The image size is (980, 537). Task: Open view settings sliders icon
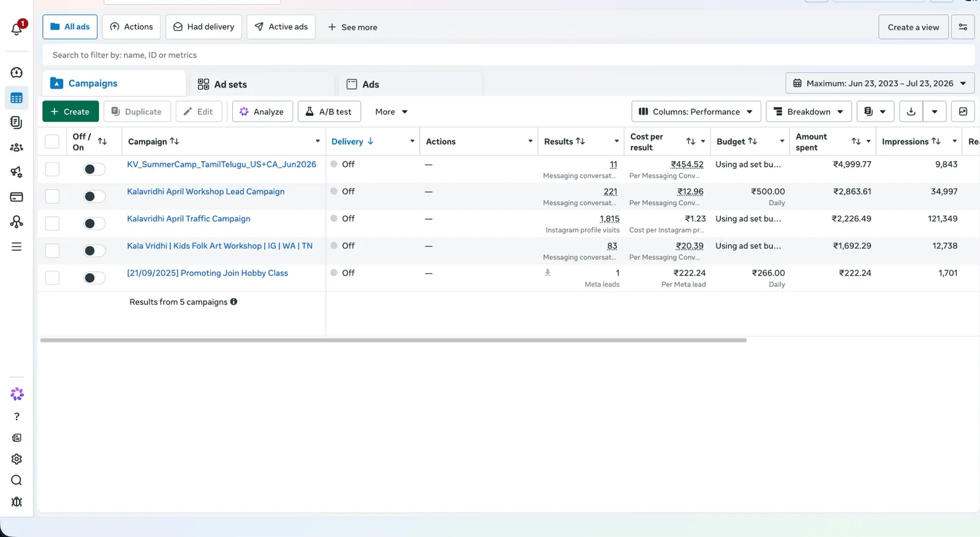click(x=963, y=27)
